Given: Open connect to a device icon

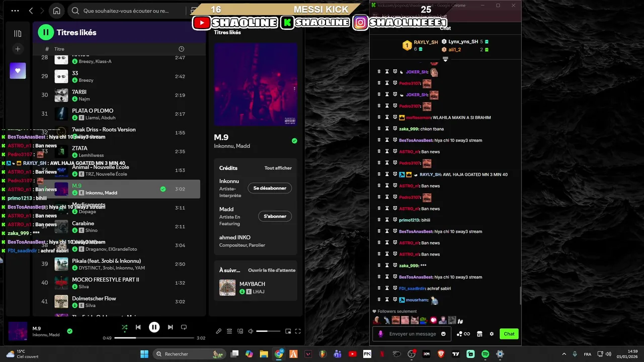Looking at the screenshot, I should coord(240,331).
